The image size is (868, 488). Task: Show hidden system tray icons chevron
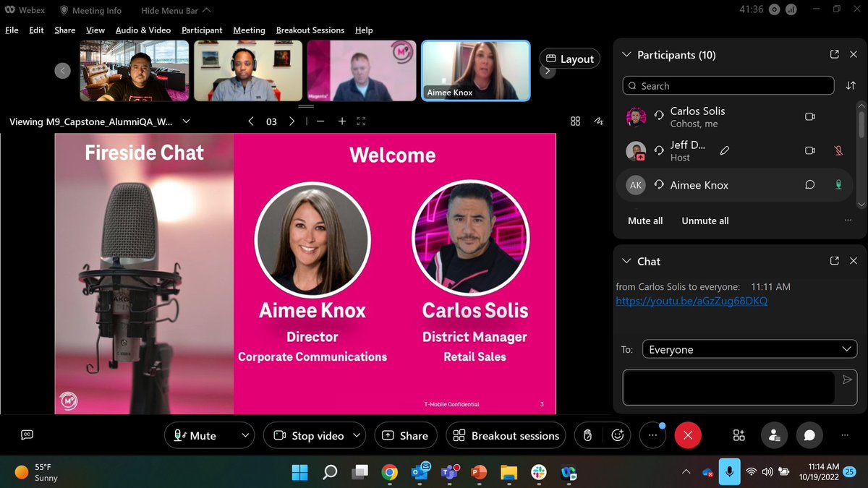point(686,472)
